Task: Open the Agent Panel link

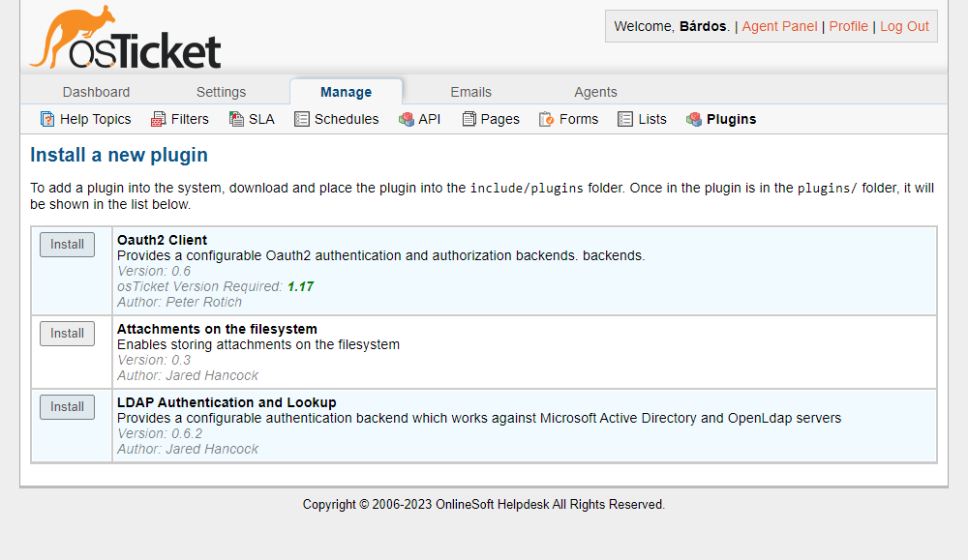Action: click(779, 26)
